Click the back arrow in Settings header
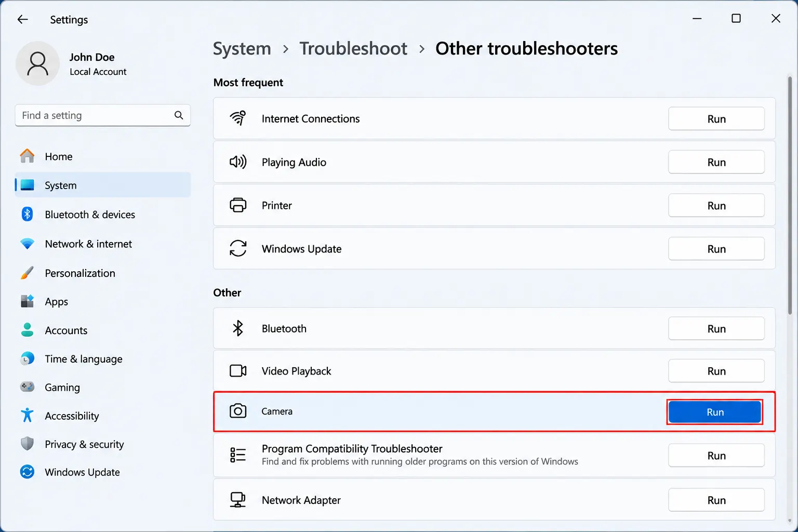 click(22, 19)
